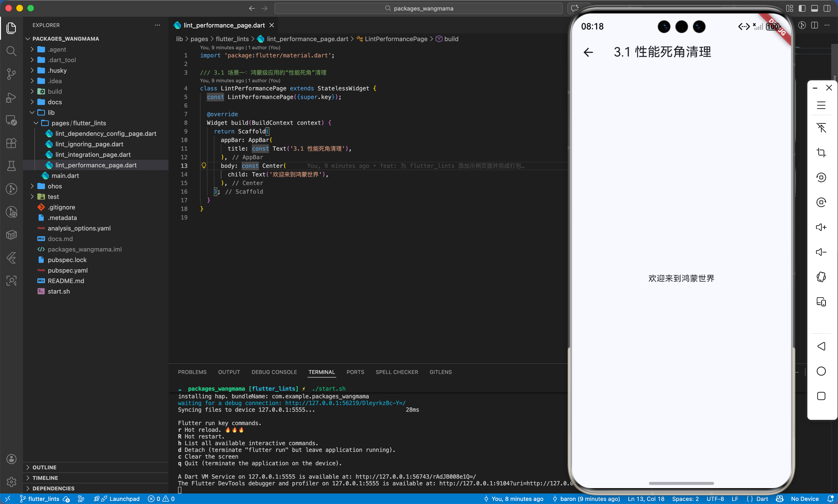
Task: Expand the ohos folder
Action: [54, 186]
